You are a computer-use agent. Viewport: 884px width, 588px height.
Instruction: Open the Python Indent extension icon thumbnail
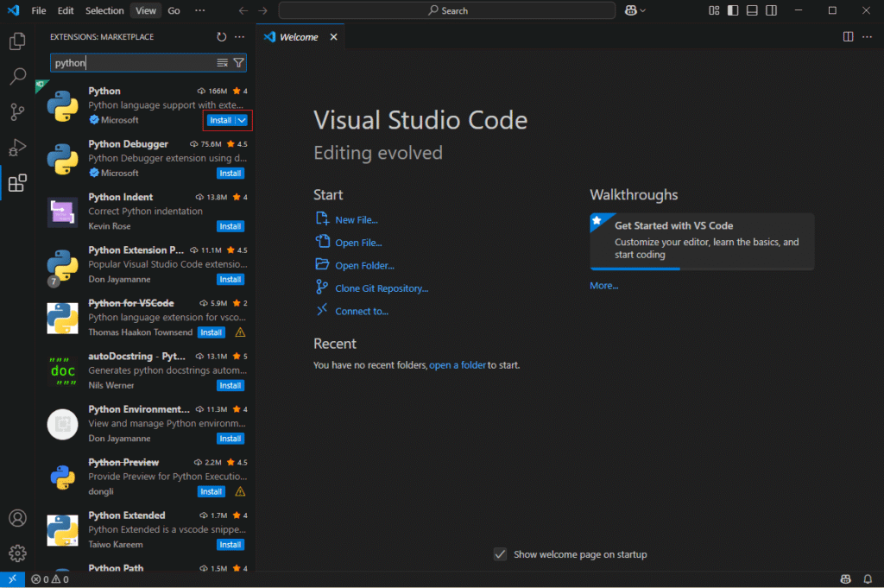[62, 212]
